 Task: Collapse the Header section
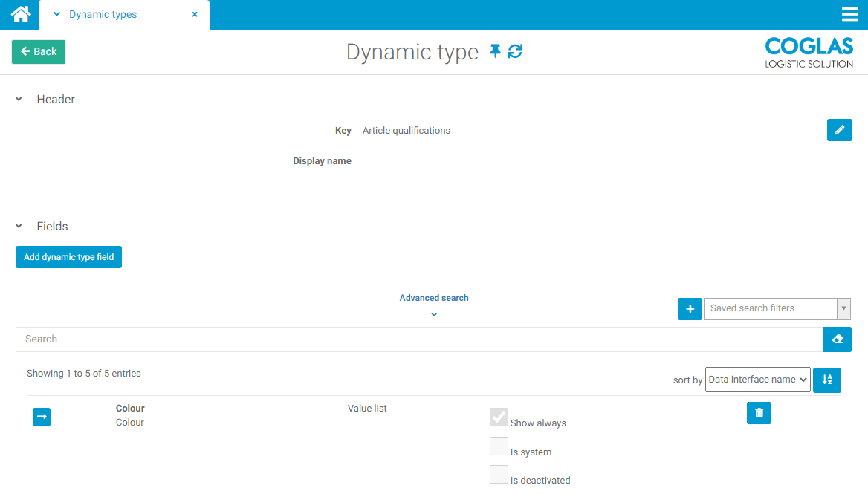19,100
